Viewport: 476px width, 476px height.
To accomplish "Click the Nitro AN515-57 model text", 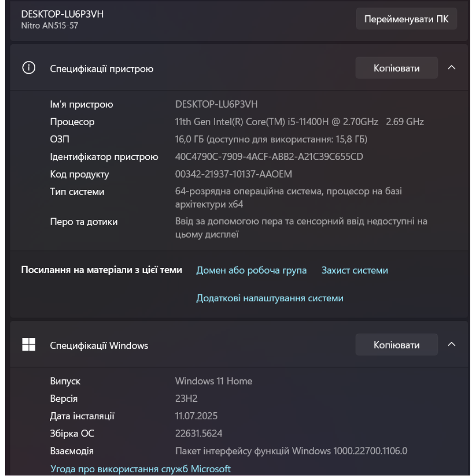I will tap(50, 26).
